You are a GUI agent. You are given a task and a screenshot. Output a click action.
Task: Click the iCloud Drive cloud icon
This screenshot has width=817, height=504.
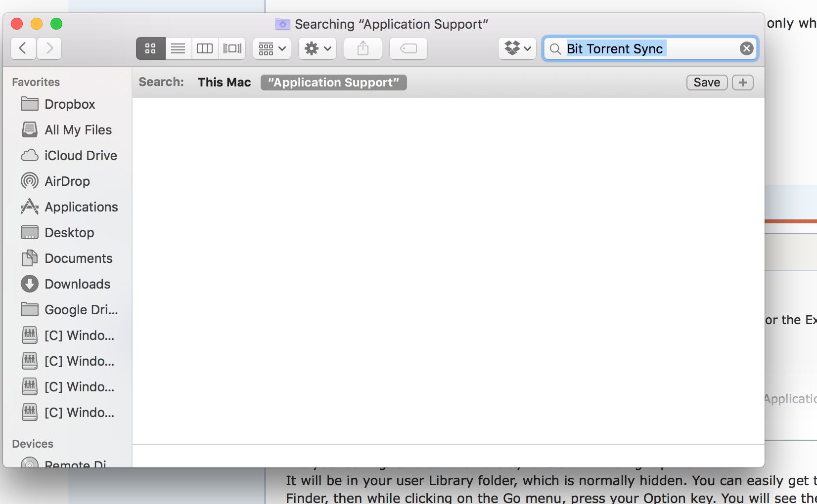point(30,156)
